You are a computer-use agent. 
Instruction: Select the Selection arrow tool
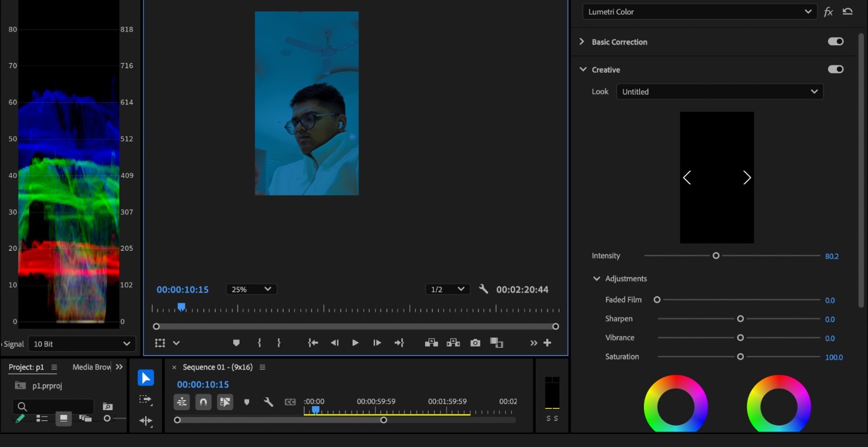coord(146,377)
